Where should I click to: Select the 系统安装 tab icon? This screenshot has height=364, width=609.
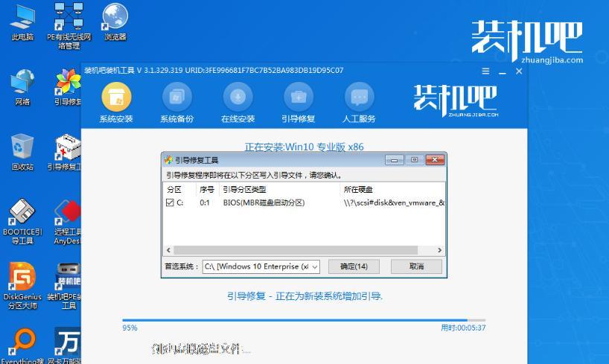coord(116,102)
